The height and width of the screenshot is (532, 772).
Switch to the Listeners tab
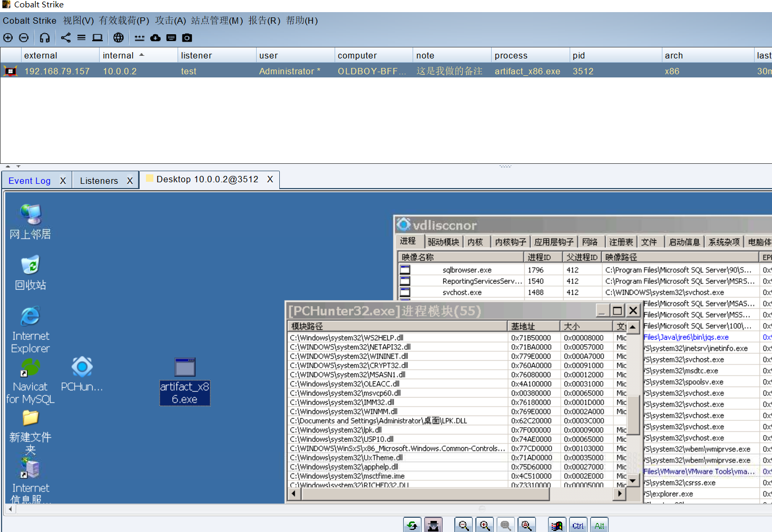click(99, 181)
